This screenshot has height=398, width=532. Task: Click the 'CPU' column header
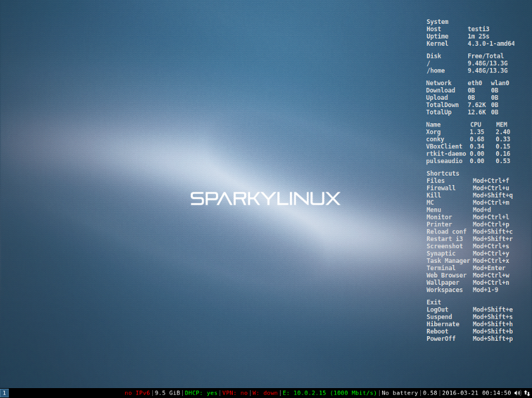475,124
